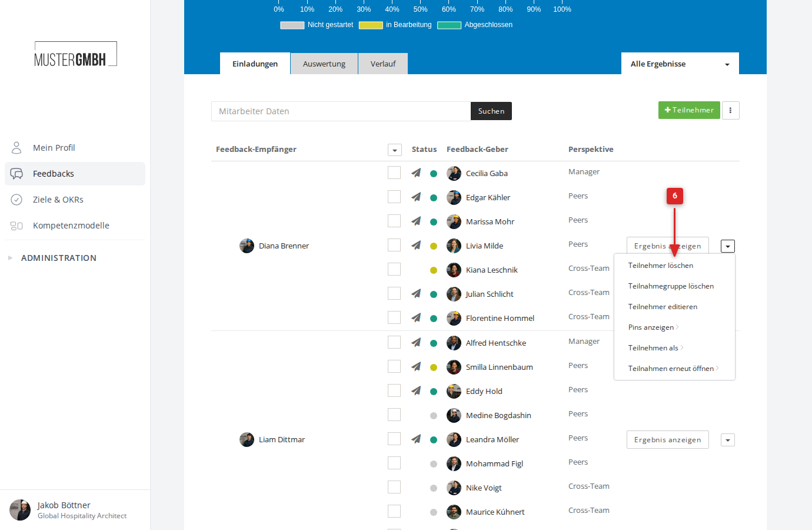Viewport: 812px width, 530px height.
Task: Open Mein Profil link
Action: point(54,148)
